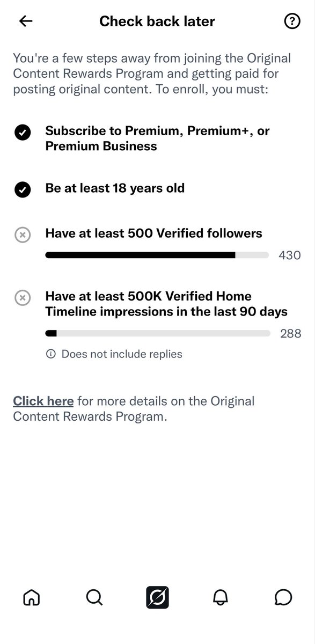
Task: Open the help question mark icon
Action: pos(291,21)
